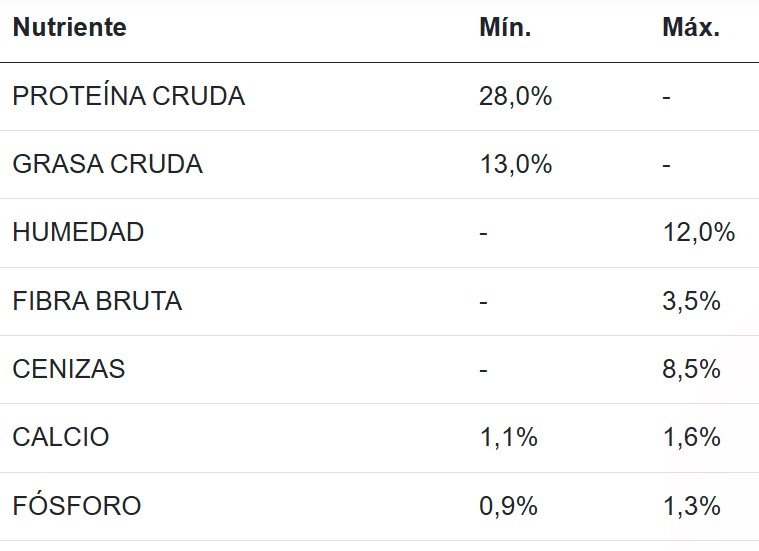Select the 0,9% phosphorus minimum value

(508, 506)
